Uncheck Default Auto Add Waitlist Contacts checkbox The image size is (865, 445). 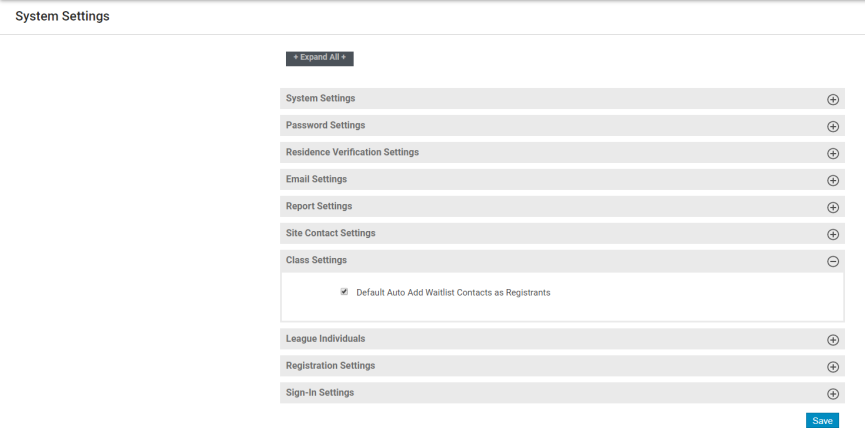pyautogui.click(x=344, y=292)
